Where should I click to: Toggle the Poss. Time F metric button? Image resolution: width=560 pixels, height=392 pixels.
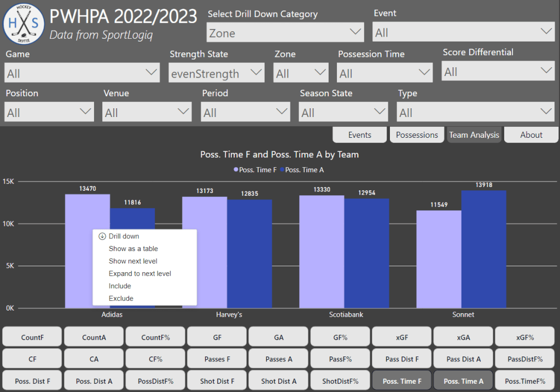pyautogui.click(x=402, y=381)
